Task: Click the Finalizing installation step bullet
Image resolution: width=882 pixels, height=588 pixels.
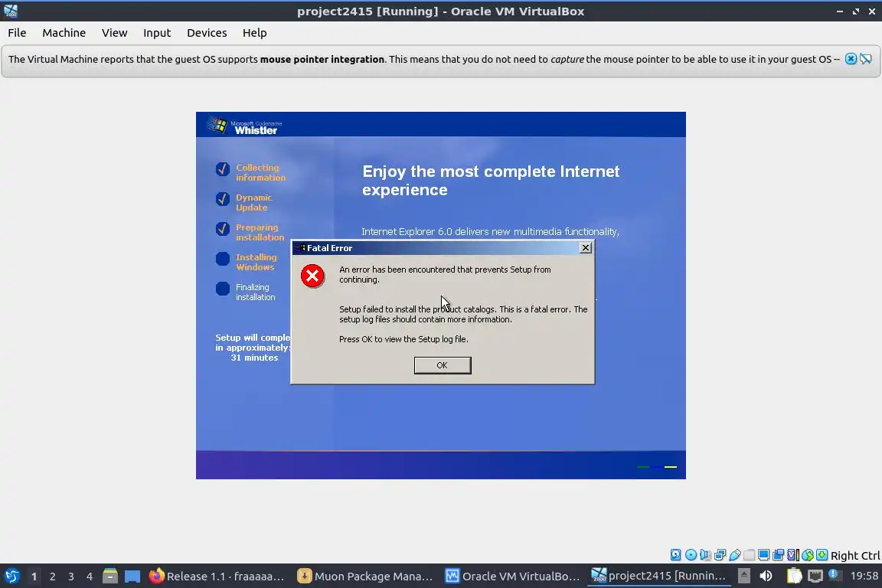Action: pos(223,289)
